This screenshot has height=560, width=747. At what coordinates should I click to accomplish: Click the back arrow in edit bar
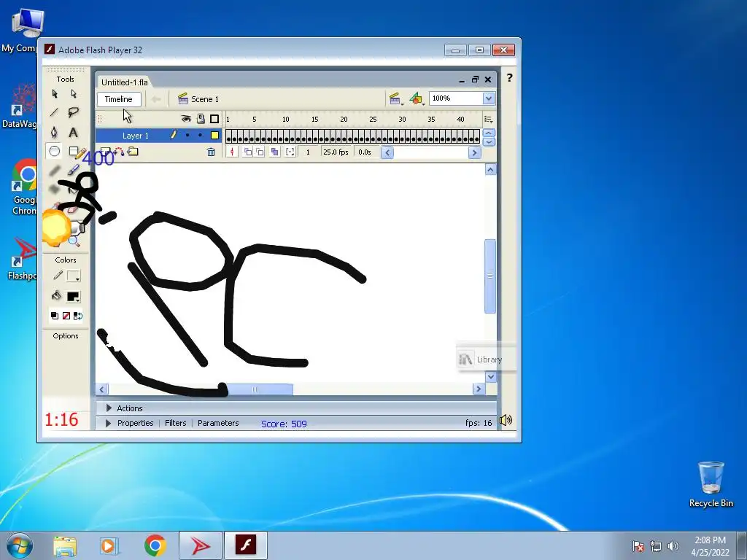click(156, 99)
